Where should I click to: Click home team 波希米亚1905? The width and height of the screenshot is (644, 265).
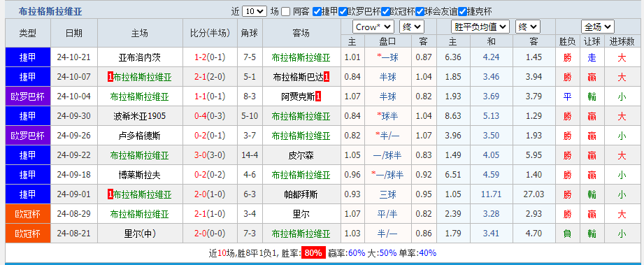[140, 116]
